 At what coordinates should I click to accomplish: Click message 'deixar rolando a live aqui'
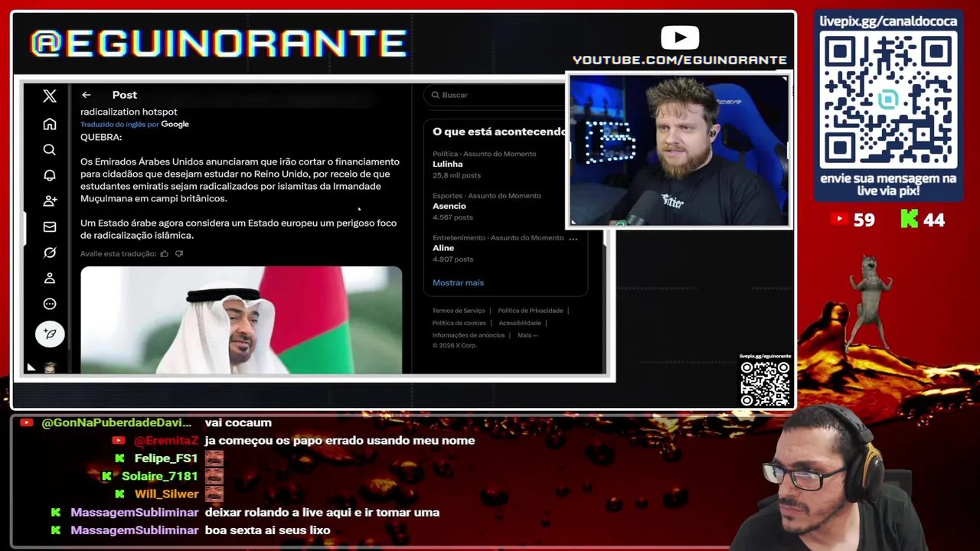[322, 512]
